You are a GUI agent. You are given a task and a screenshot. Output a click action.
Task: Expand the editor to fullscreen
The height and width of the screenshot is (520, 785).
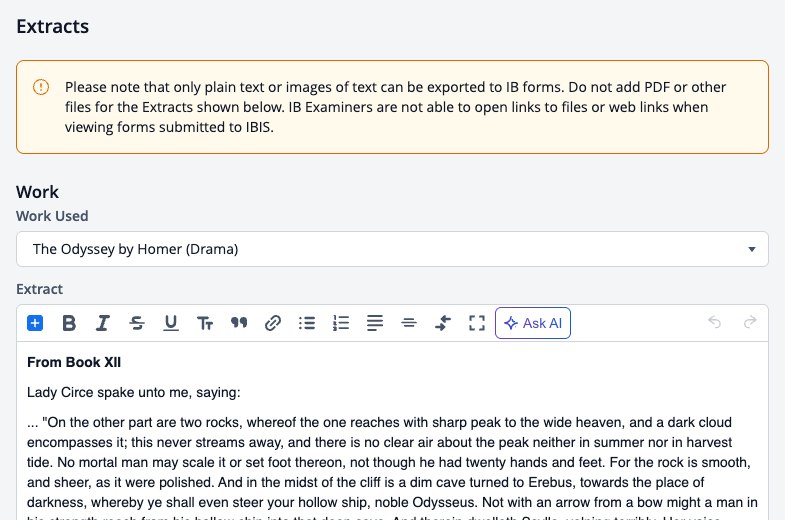tap(477, 323)
